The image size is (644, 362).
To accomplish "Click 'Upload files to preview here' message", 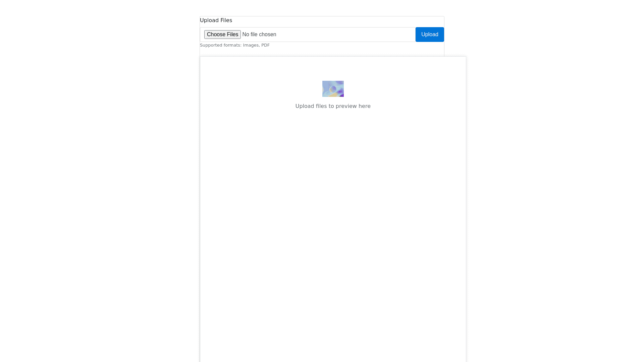I will click(333, 106).
